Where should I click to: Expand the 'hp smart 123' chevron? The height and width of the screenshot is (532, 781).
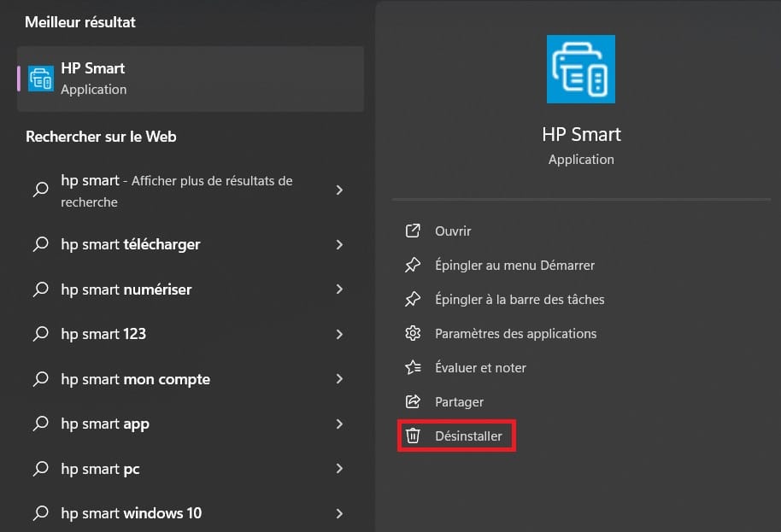coord(339,335)
